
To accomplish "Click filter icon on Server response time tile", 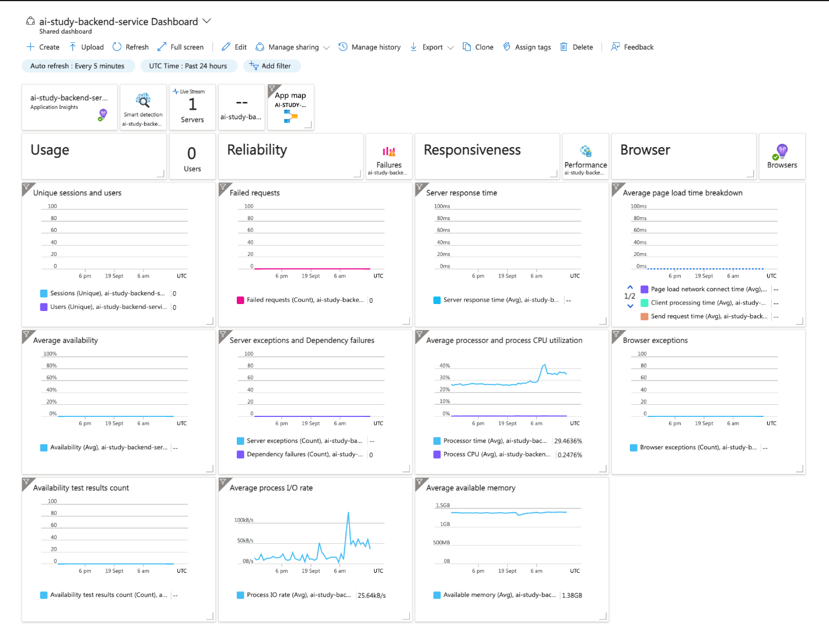I will coord(420,187).
